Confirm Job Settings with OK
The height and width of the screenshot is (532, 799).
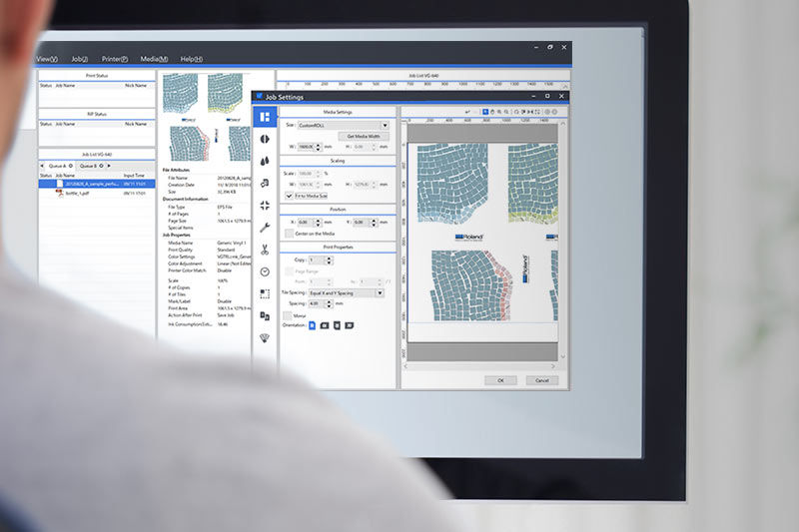500,380
